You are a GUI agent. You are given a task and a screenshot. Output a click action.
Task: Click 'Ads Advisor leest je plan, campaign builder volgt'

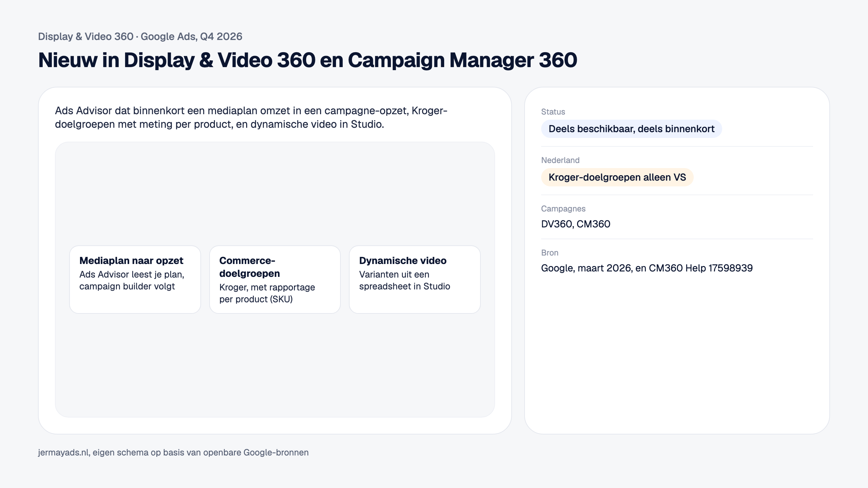(x=132, y=280)
